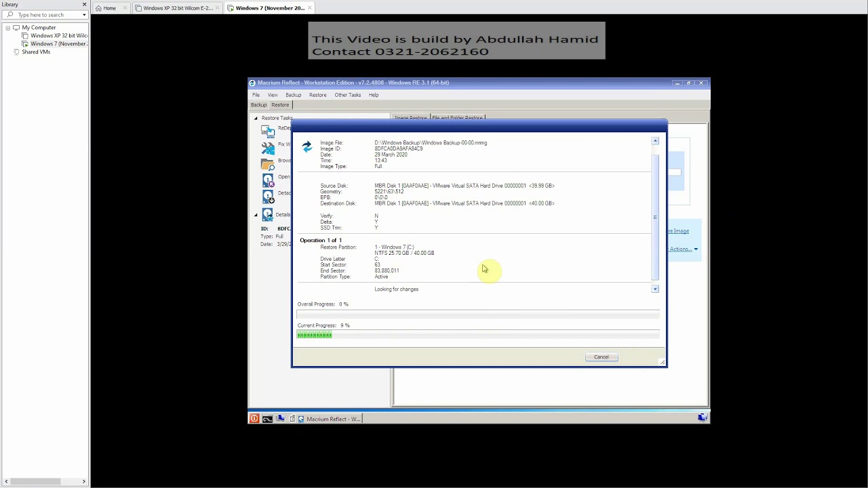Screen dimensions: 868x488
Task: Click the vertical scrollbar thumb in restore details
Action: (655, 217)
